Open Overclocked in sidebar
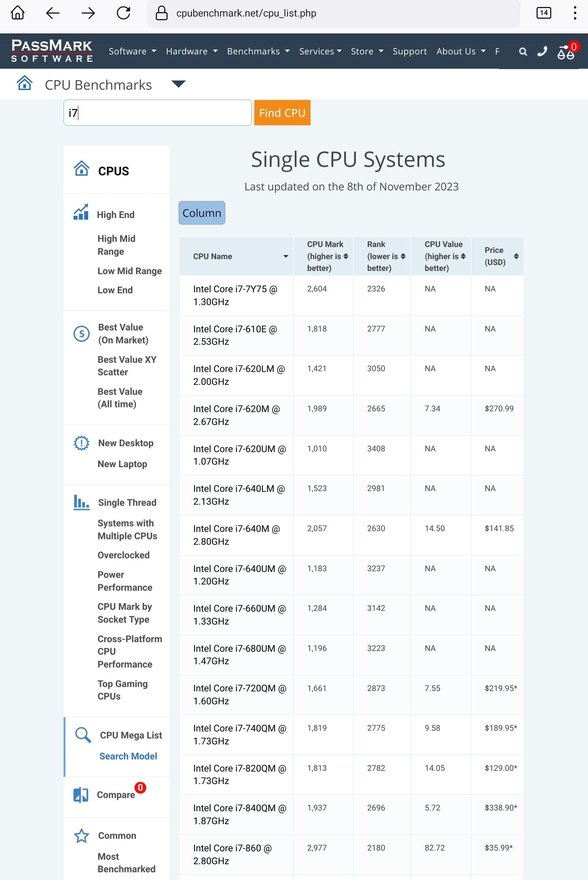The image size is (588, 880). click(123, 555)
